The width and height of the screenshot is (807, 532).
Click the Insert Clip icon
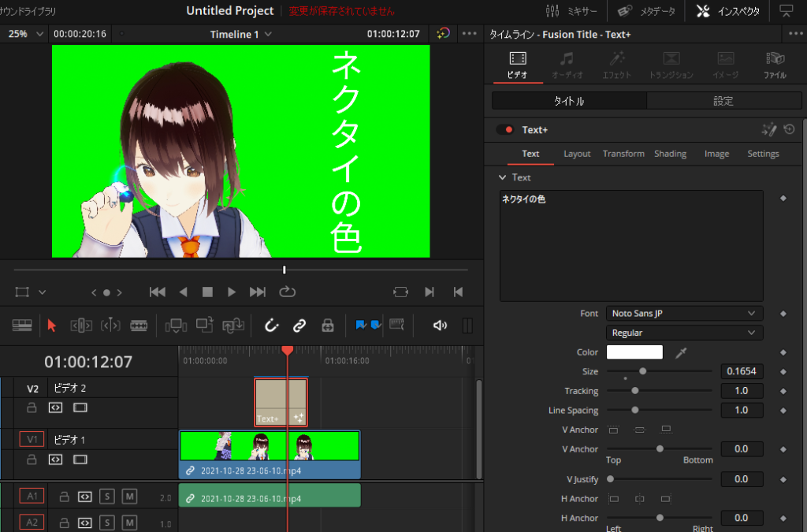pyautogui.click(x=176, y=326)
